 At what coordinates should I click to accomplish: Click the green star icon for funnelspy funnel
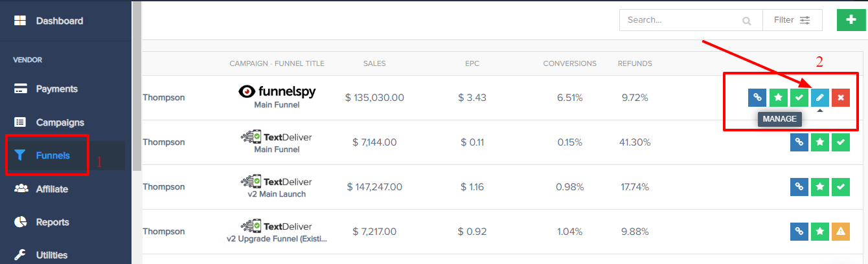(778, 98)
